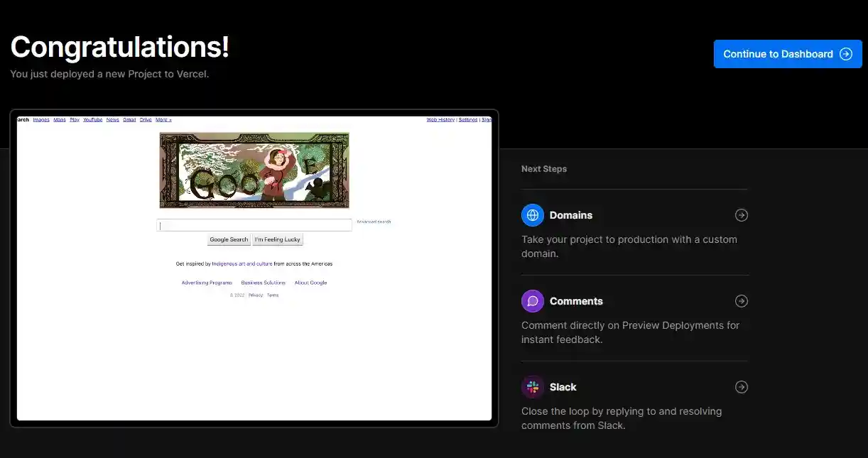
Task: Open Gmail from the preview navbar
Action: click(129, 120)
